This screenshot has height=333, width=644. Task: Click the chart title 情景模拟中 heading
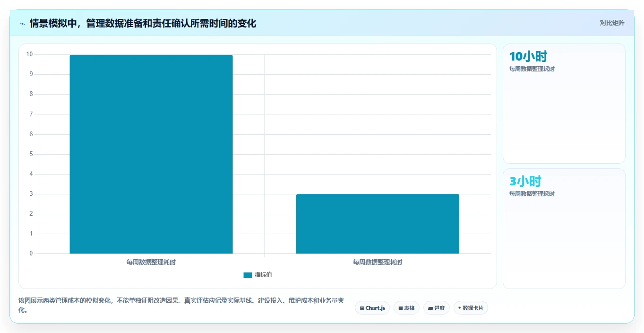[143, 23]
